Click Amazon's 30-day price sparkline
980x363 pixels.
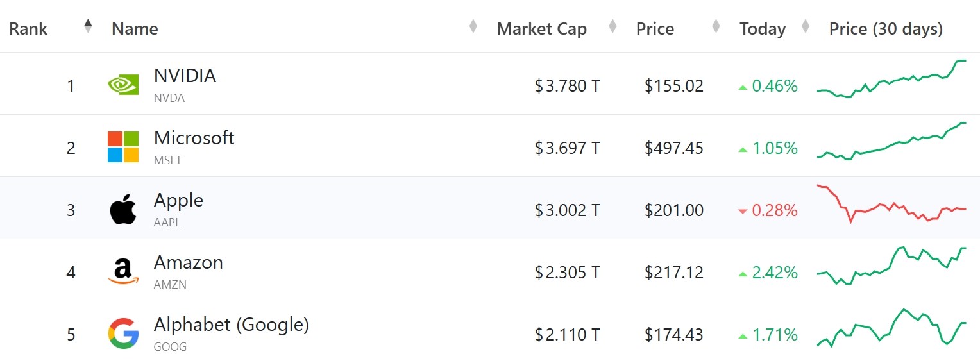892,266
